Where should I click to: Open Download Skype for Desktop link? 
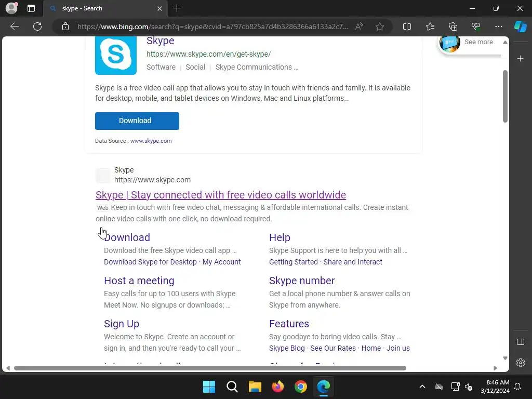point(150,262)
